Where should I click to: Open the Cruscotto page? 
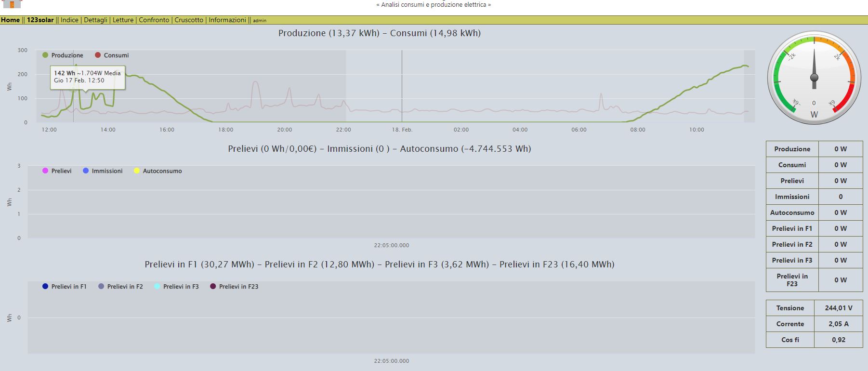189,20
